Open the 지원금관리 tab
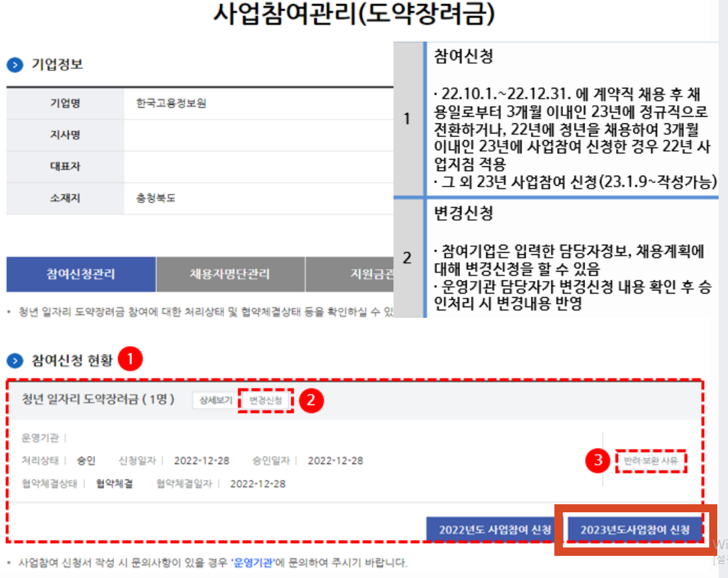The width and height of the screenshot is (728, 578). 365,274
